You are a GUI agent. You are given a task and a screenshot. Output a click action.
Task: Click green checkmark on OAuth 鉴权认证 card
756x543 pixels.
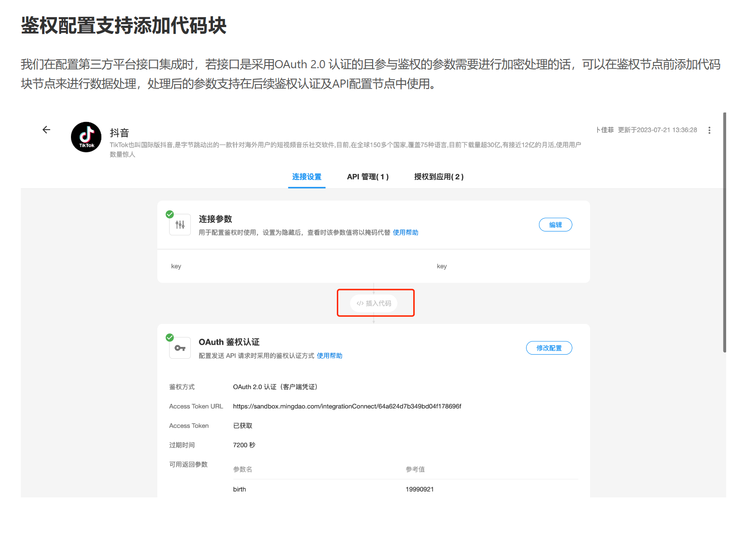tap(170, 337)
